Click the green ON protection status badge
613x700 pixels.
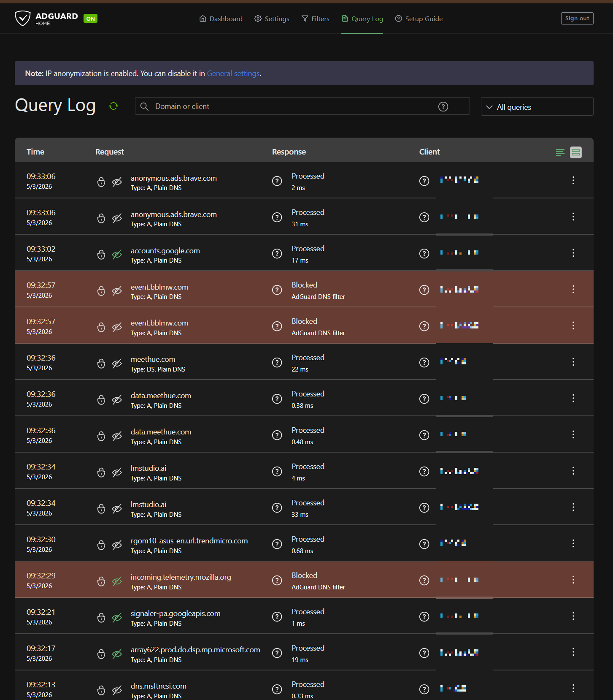tap(90, 19)
